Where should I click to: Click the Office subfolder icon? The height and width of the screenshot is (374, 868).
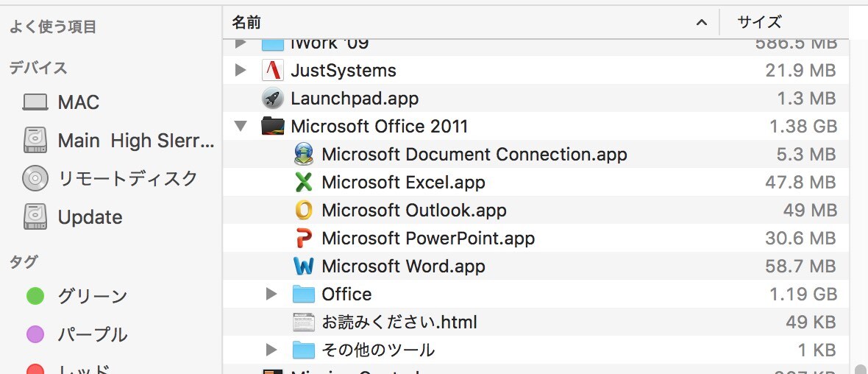click(x=303, y=294)
